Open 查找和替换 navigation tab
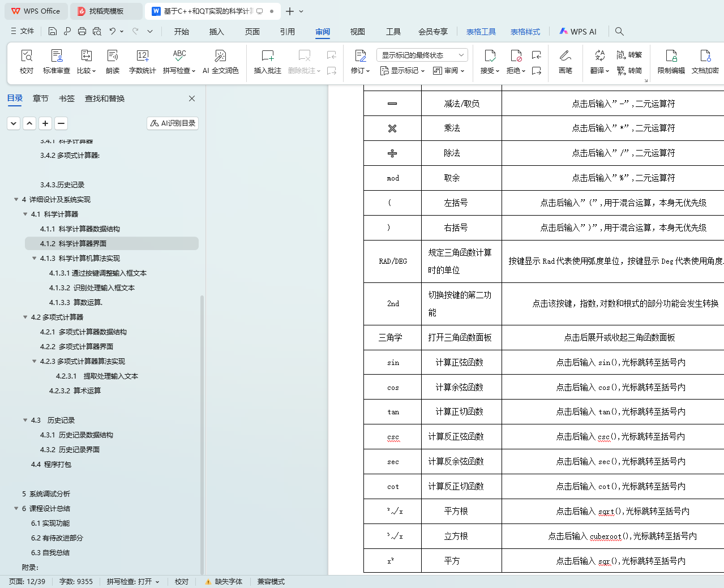 105,98
